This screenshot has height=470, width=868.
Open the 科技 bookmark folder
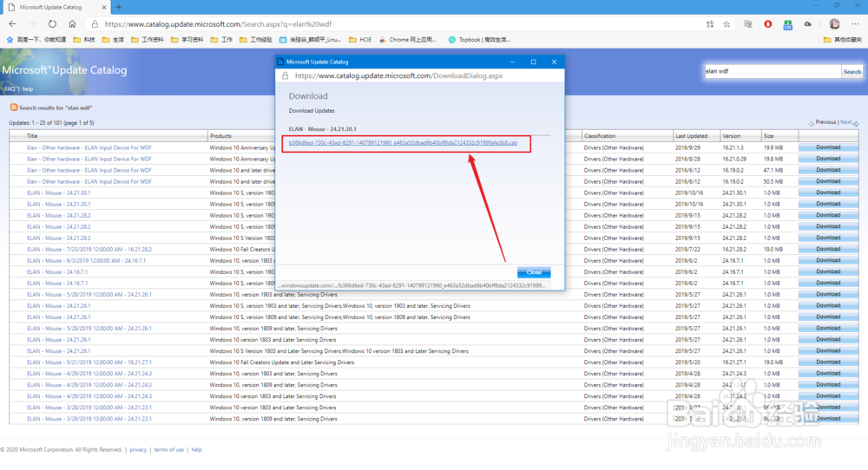coord(84,40)
